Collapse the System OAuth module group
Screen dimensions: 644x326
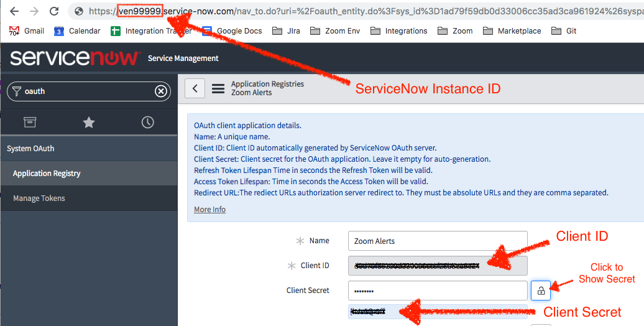(89, 149)
